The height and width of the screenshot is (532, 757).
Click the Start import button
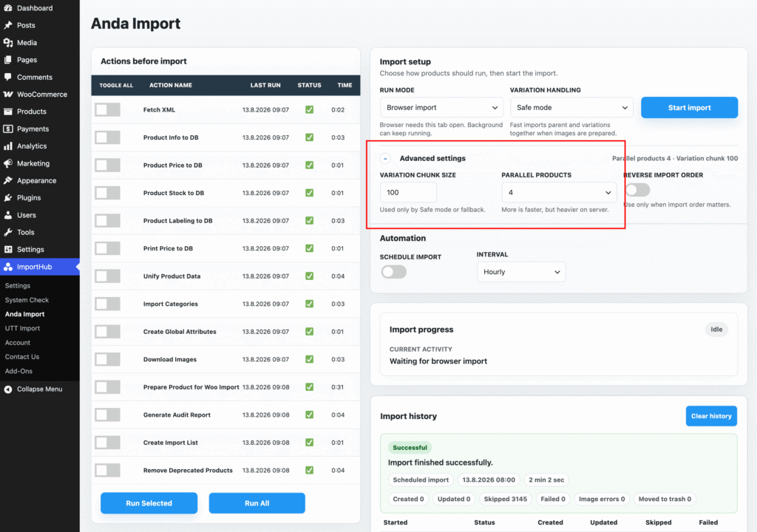[689, 108]
